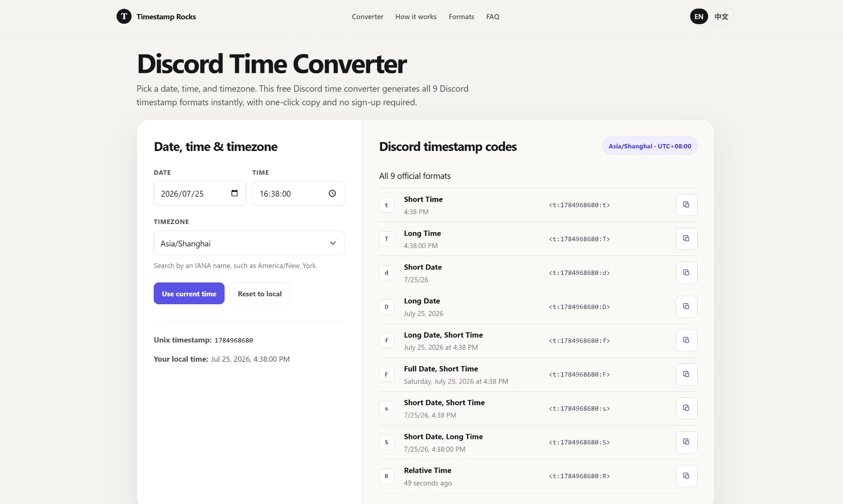Image resolution: width=843 pixels, height=504 pixels.
Task: Switch language to 中文
Action: point(721,17)
